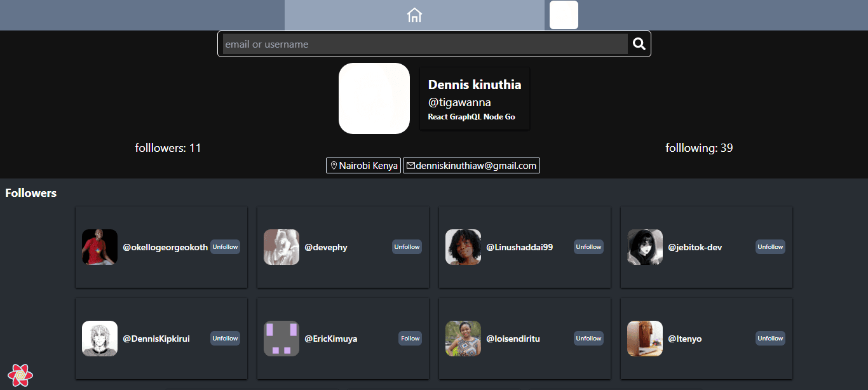Image resolution: width=868 pixels, height=390 pixels.
Task: Open the white profile square in top bar
Action: 564,15
